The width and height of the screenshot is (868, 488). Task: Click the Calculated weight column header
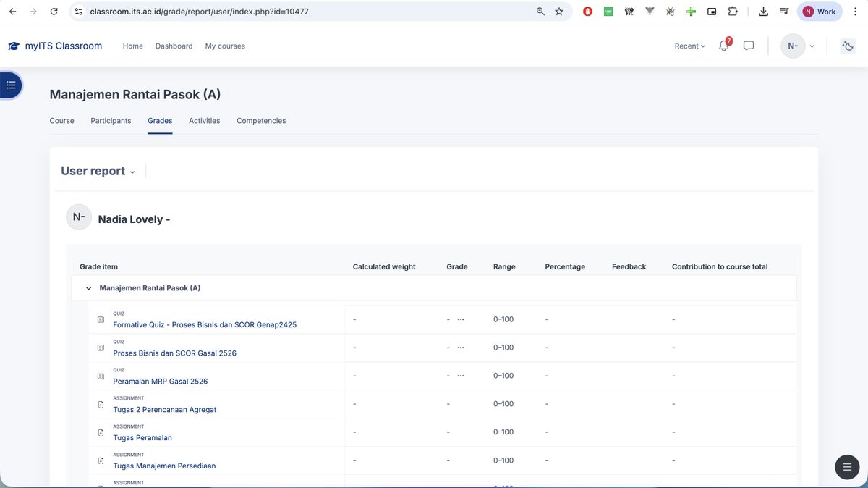pos(384,267)
